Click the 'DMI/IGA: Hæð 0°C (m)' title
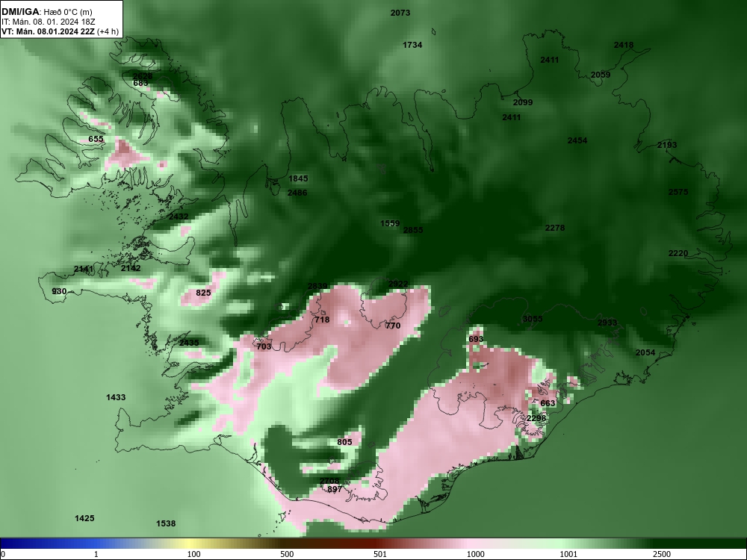Image resolution: width=747 pixels, height=560 pixels. click(x=46, y=12)
